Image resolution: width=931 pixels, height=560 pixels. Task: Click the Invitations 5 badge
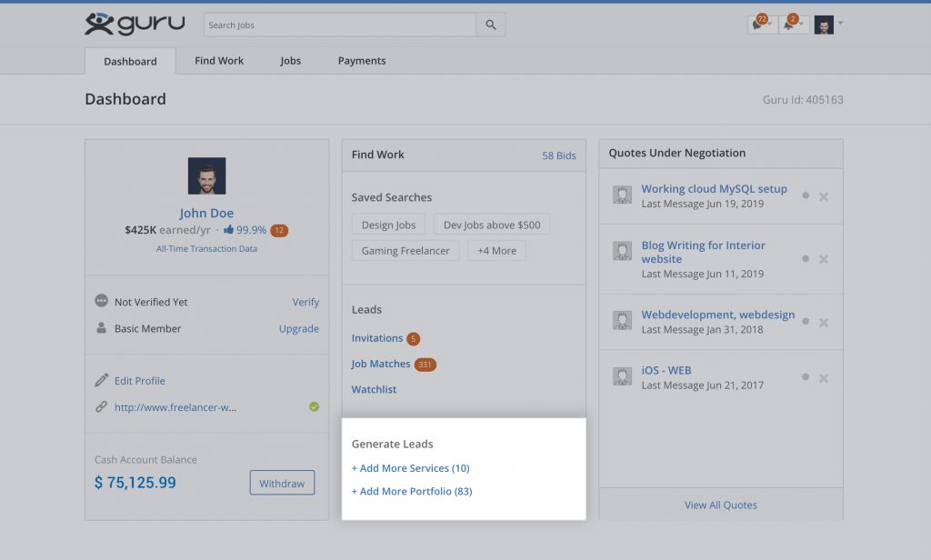pyautogui.click(x=414, y=338)
